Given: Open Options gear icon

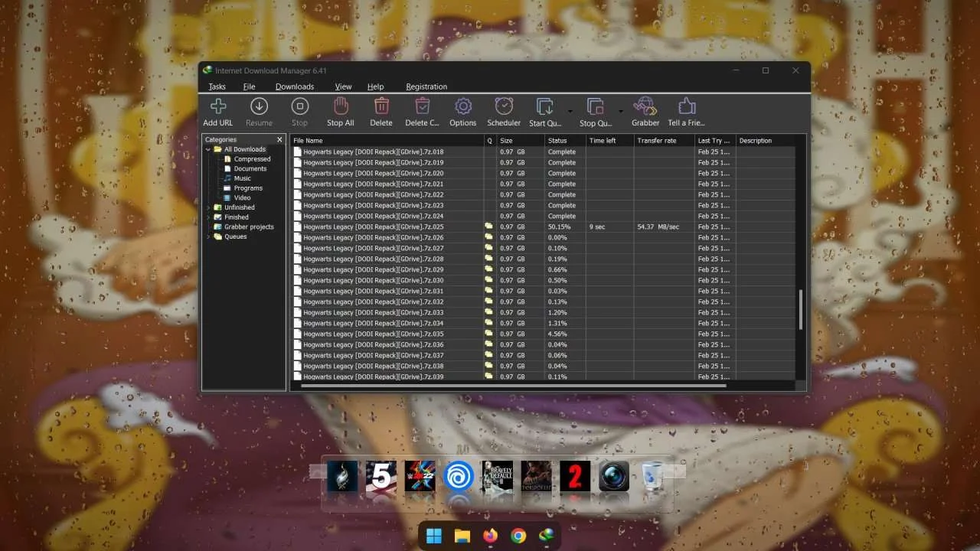Looking at the screenshot, I should click(462, 106).
